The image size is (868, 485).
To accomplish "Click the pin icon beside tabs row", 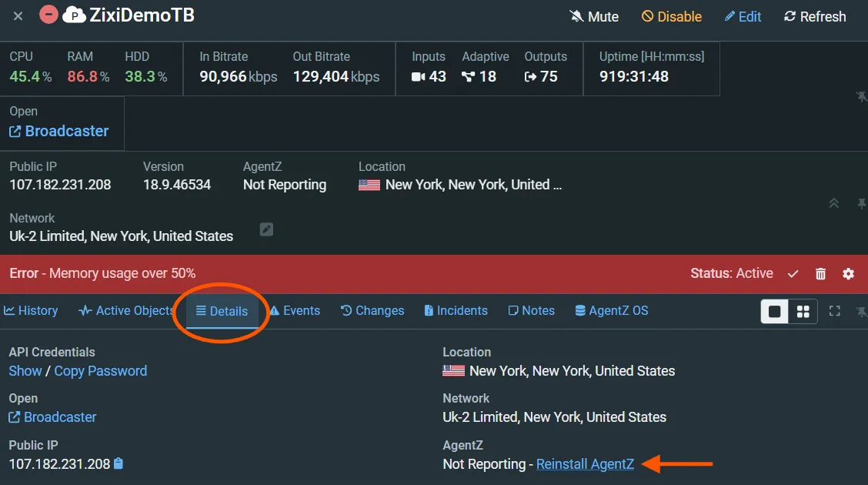I will pyautogui.click(x=861, y=313).
